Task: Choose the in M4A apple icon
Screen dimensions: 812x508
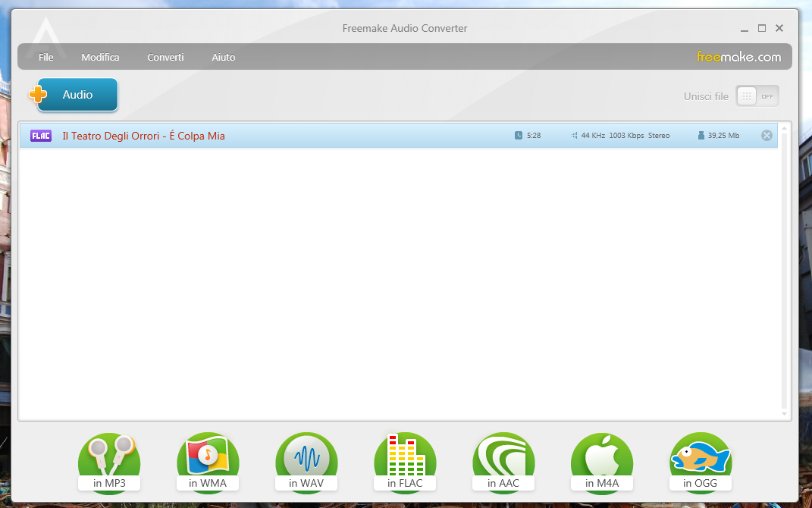Action: coord(602,463)
